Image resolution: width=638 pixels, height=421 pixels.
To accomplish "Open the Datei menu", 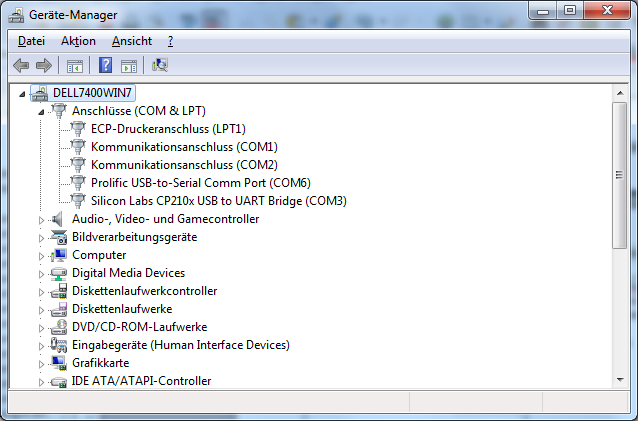I will pos(31,41).
